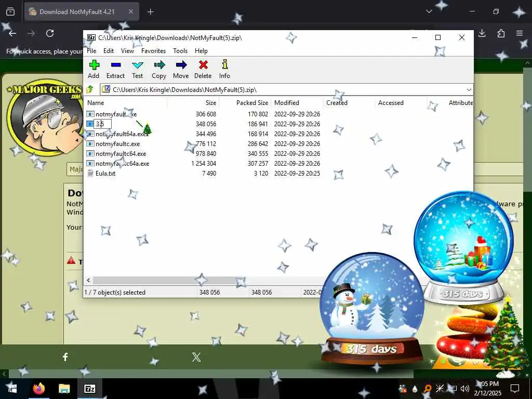Click the snowman snow globe widget
Screen dimensions: 532x399
(x=372, y=307)
